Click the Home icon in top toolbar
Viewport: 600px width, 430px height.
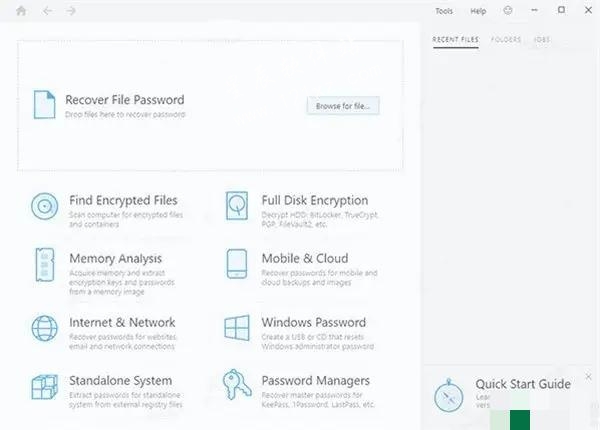click(22, 11)
